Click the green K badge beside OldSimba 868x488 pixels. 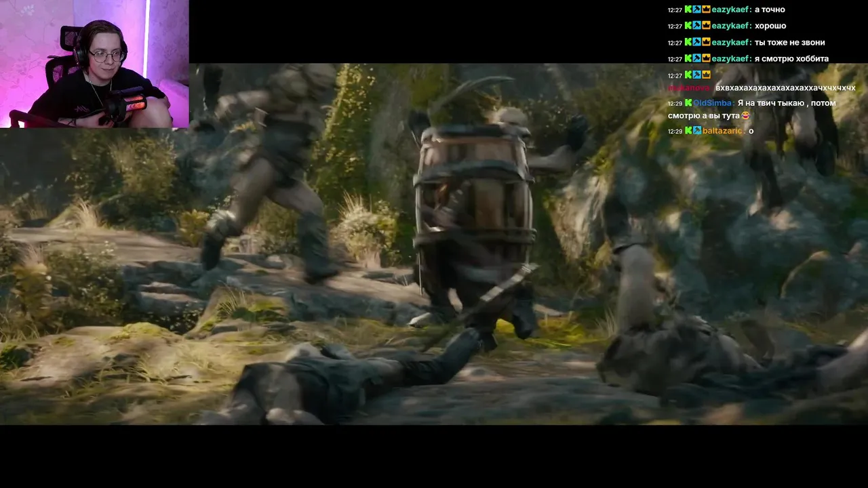[688, 103]
